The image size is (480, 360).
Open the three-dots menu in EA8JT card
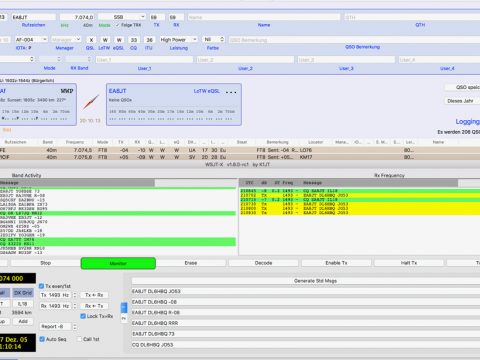point(231,92)
